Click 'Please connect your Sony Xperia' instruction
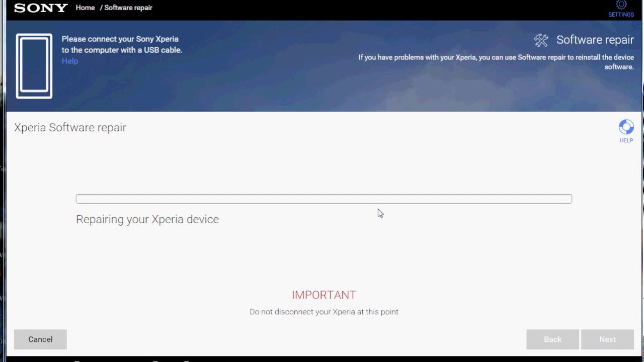Image resolution: width=644 pixels, height=362 pixels. (122, 44)
